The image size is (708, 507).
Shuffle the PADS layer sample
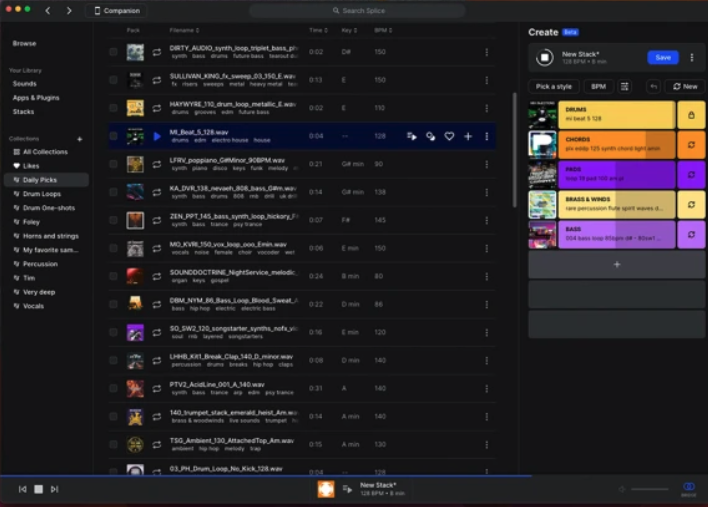tap(691, 175)
